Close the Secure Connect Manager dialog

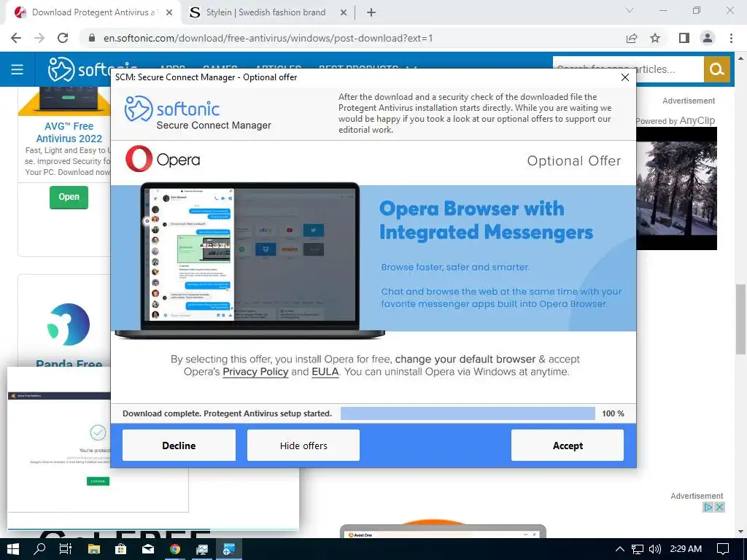coord(625,77)
